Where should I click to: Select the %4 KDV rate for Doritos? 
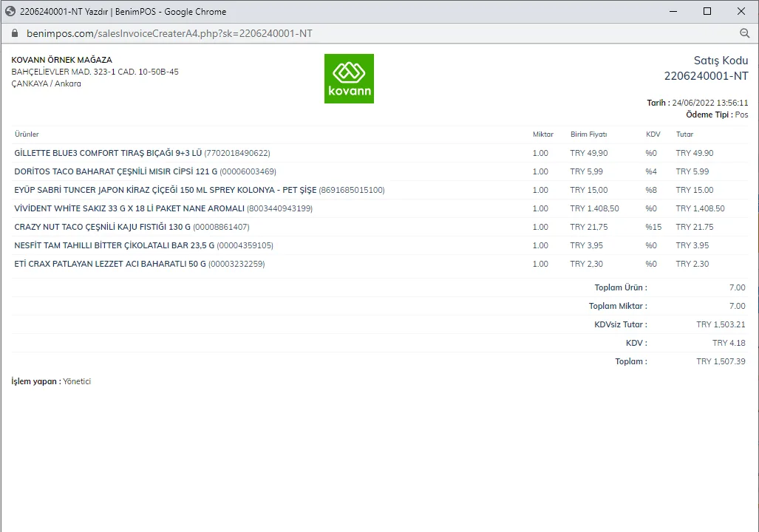(651, 171)
